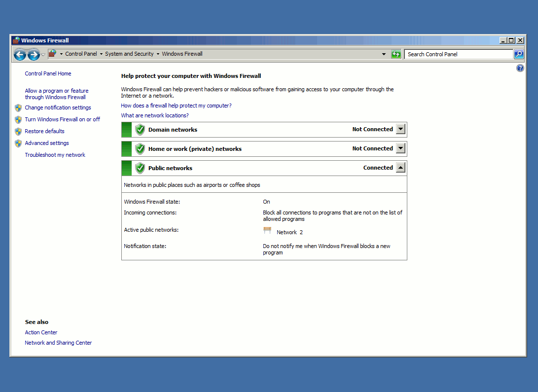Click Networks in public places description
Screen dimensions: 538x392
pos(192,185)
